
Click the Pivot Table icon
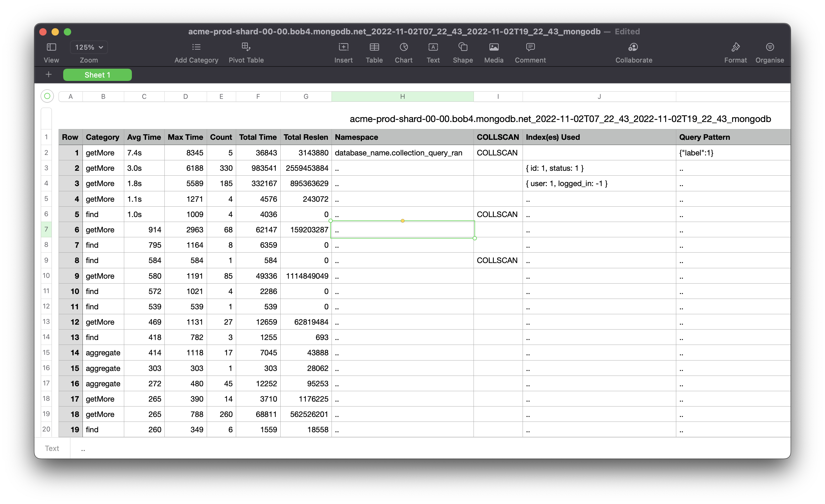coord(246,47)
